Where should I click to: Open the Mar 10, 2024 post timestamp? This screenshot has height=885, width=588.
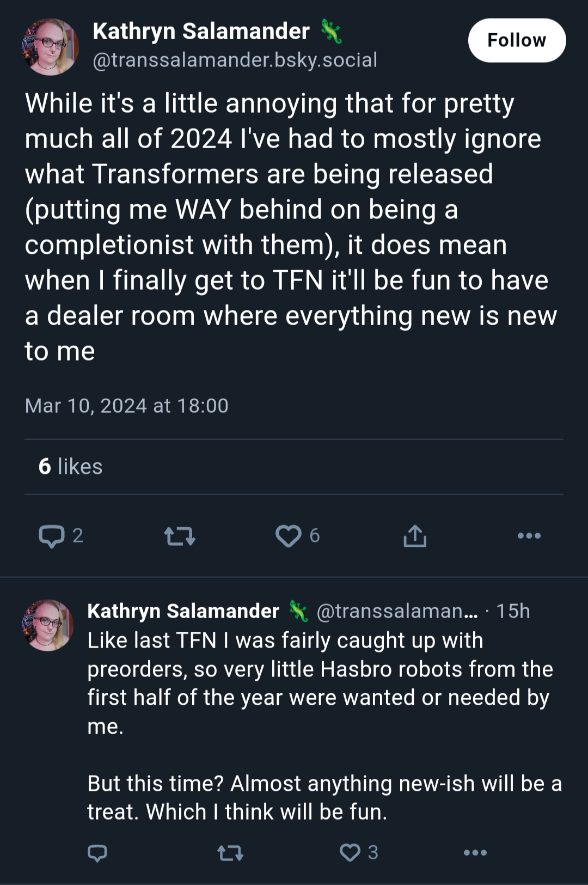pos(126,406)
